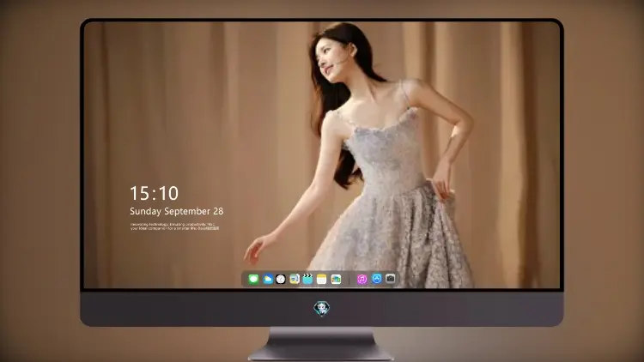This screenshot has width=644, height=362.
Task: Launch the Camera app from the dock
Action: tap(390, 279)
